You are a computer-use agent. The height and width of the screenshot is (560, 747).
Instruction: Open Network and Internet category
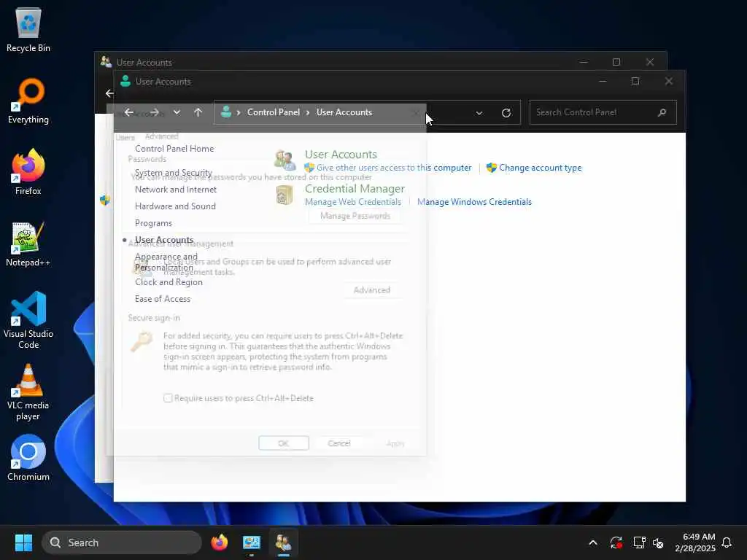tap(176, 190)
